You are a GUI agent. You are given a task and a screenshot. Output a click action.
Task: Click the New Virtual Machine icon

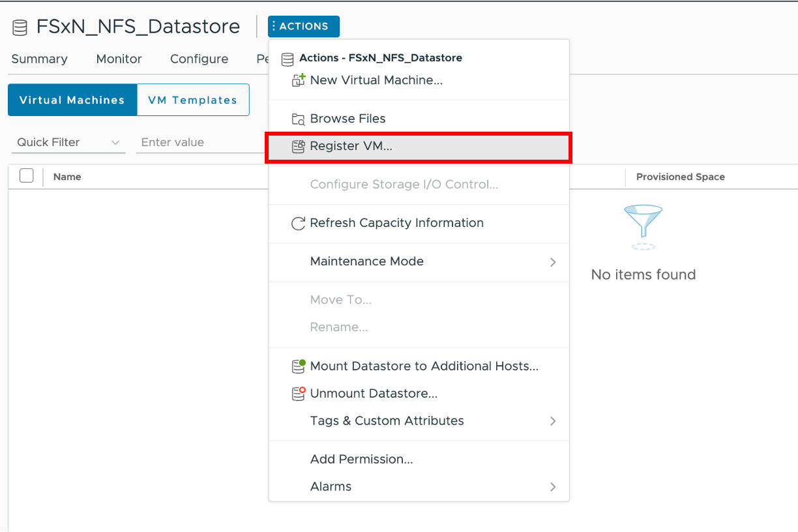tap(298, 80)
